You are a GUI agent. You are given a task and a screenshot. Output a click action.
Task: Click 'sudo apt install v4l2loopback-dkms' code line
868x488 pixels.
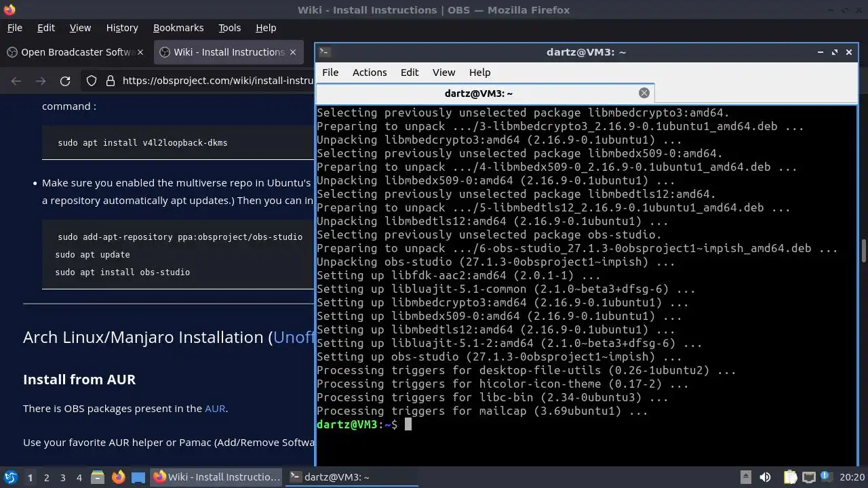142,143
